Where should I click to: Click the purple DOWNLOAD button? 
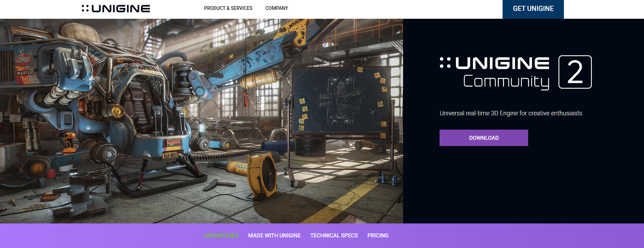coord(484,138)
